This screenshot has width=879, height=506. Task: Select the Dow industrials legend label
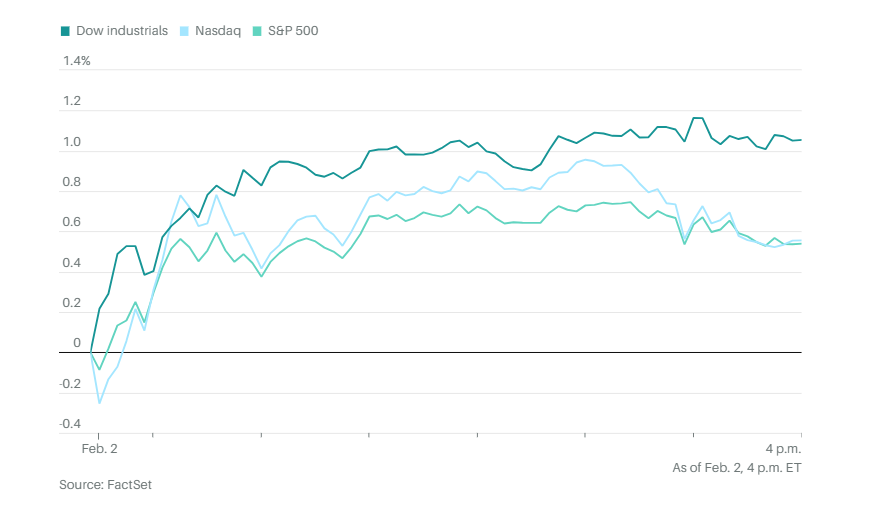(x=121, y=31)
